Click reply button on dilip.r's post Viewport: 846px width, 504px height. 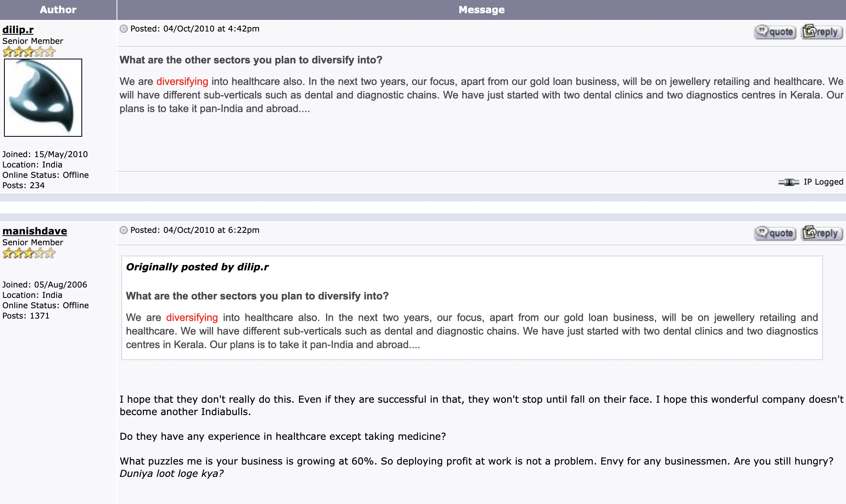click(x=822, y=31)
